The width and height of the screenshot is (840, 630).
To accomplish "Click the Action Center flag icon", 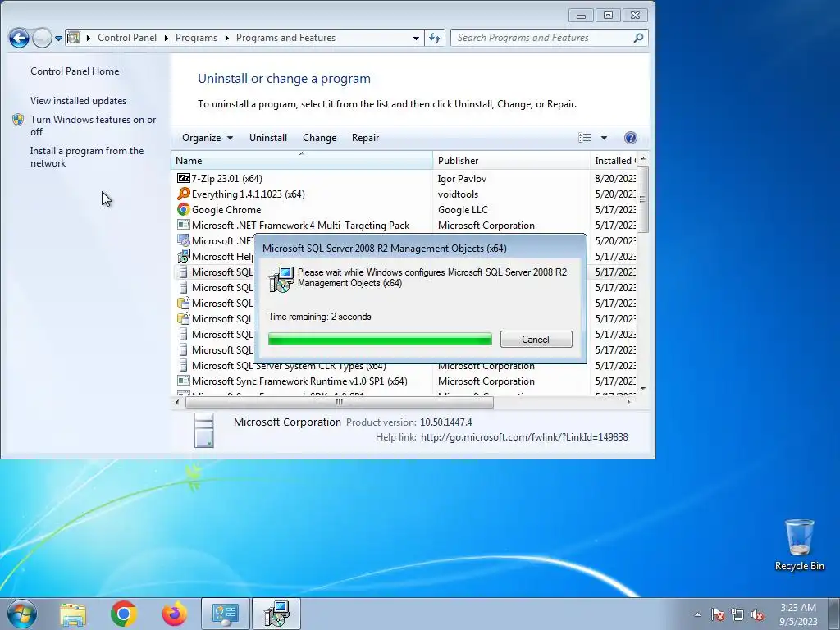I will [718, 614].
